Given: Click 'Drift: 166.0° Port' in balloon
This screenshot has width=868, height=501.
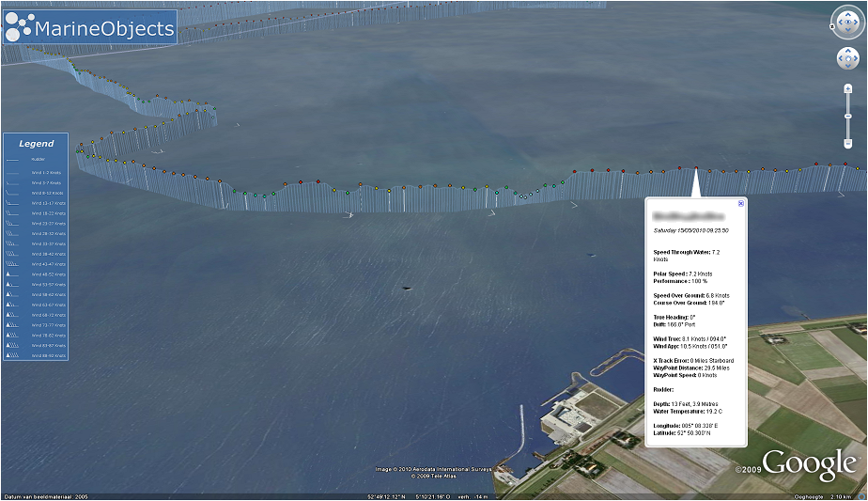Looking at the screenshot, I should pos(674,324).
